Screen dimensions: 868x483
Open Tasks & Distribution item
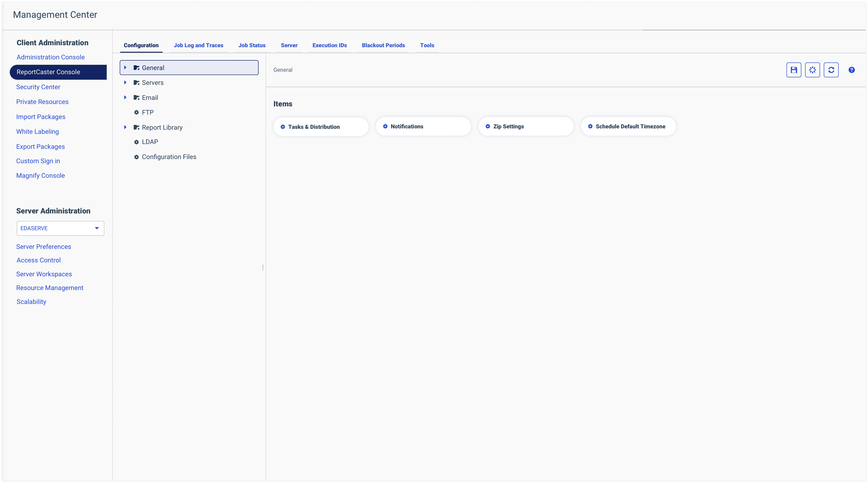click(320, 127)
